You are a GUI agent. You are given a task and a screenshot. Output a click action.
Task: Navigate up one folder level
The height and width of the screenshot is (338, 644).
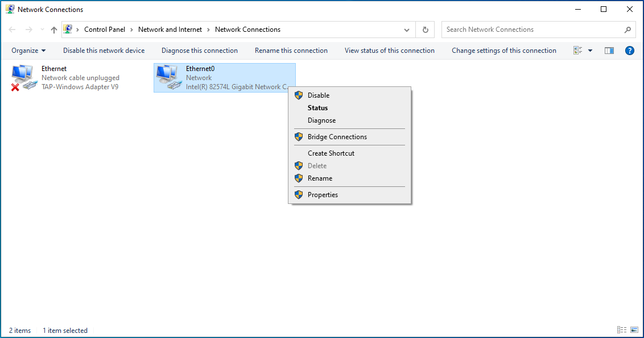[53, 29]
